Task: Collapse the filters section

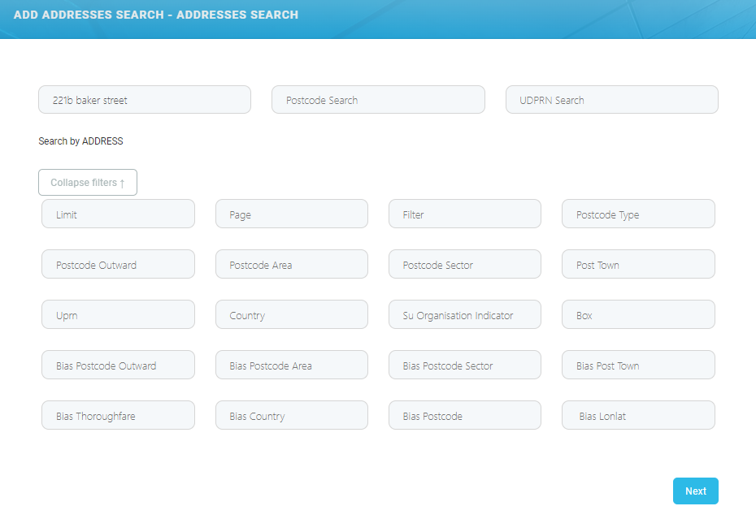Action: (88, 183)
